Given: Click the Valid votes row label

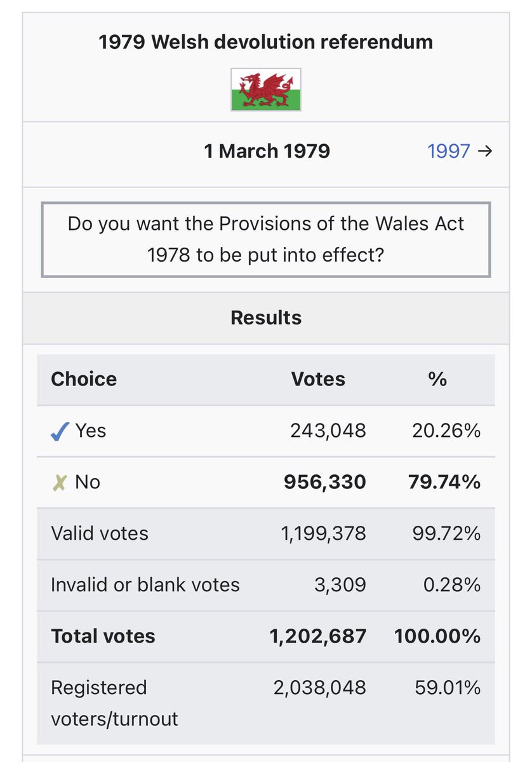Looking at the screenshot, I should click(100, 533).
